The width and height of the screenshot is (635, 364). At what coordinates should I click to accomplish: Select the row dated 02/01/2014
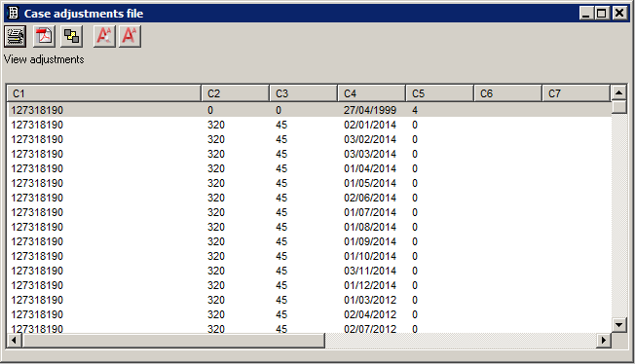point(310,125)
